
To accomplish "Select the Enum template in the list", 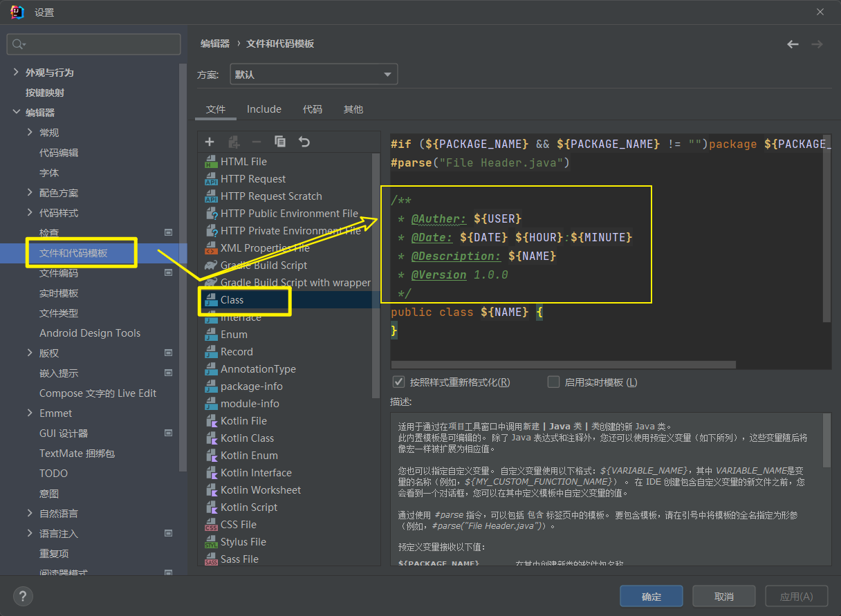I will (234, 335).
